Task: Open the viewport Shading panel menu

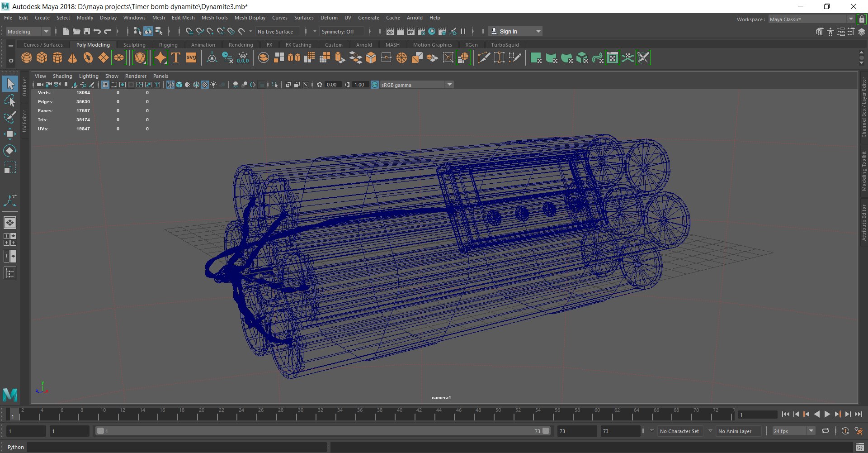Action: [62, 76]
